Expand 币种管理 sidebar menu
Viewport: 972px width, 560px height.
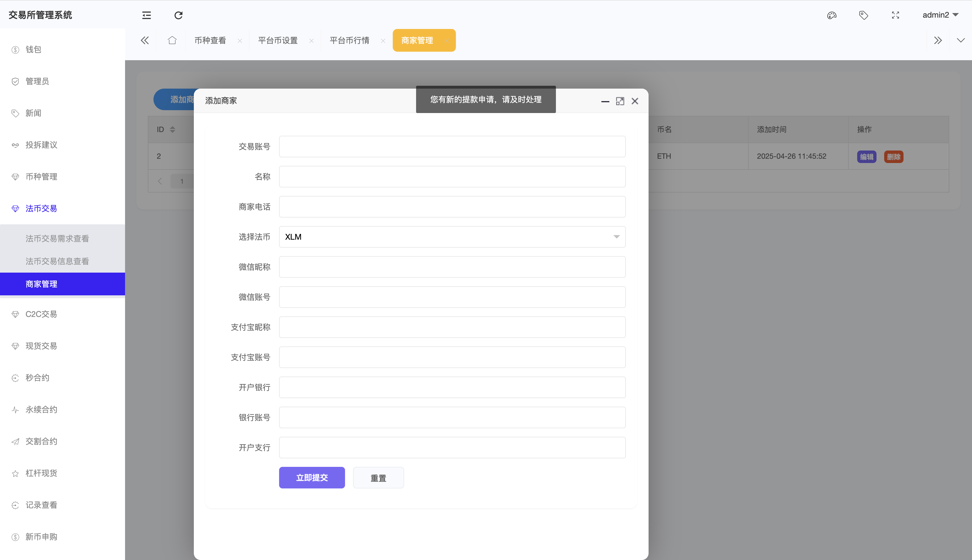pos(62,177)
